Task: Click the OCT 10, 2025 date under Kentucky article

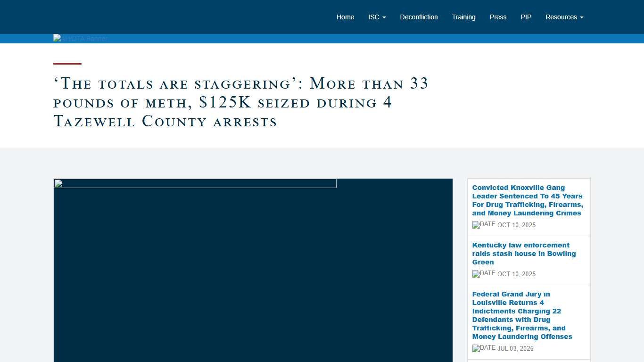Action: tap(516, 274)
